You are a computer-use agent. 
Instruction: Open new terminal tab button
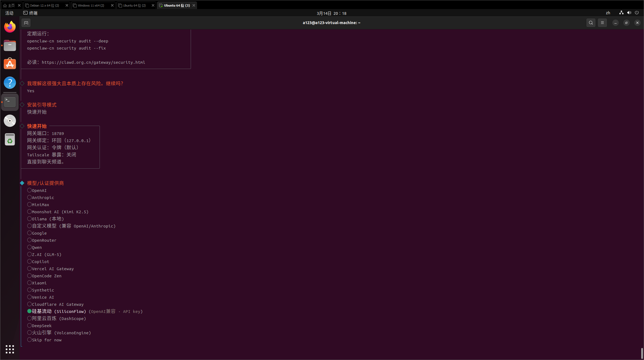26,23
